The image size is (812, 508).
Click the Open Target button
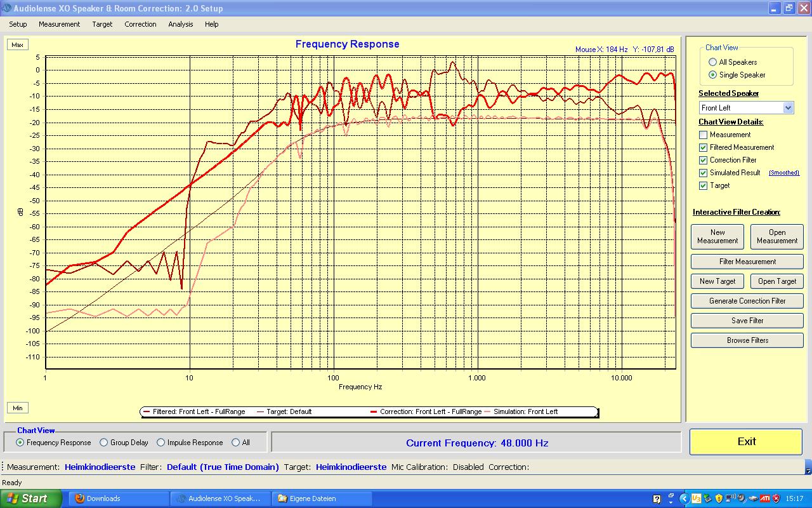tap(777, 281)
